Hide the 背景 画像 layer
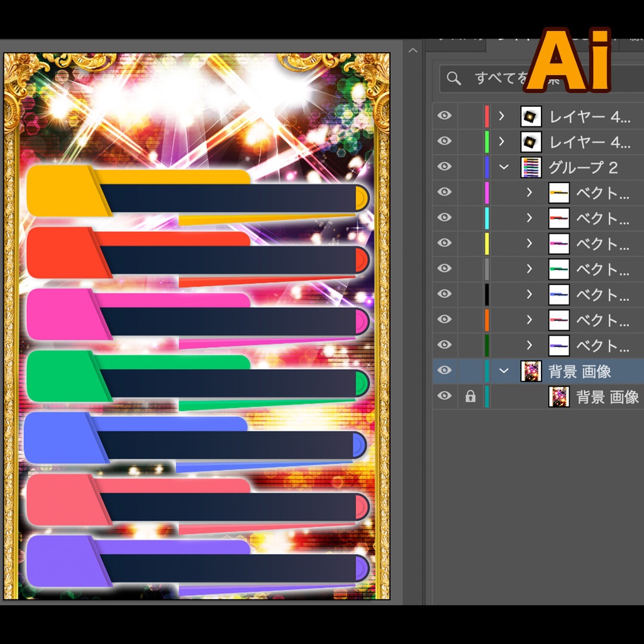The width and height of the screenshot is (644, 644). click(x=444, y=371)
